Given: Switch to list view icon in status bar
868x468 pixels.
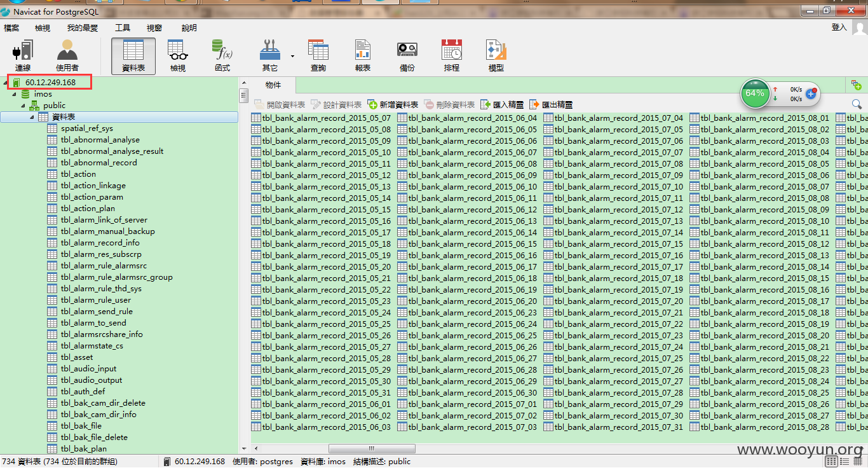Looking at the screenshot, I should [x=844, y=462].
